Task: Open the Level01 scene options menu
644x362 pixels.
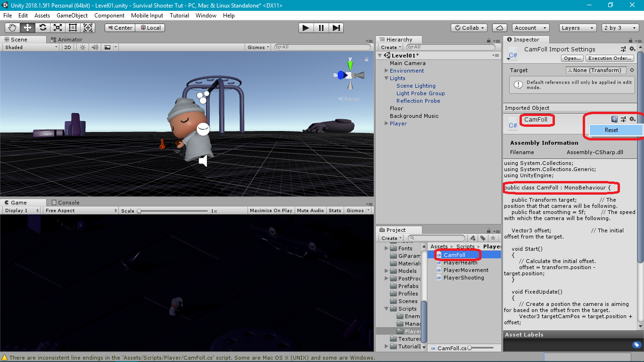Action: point(495,56)
